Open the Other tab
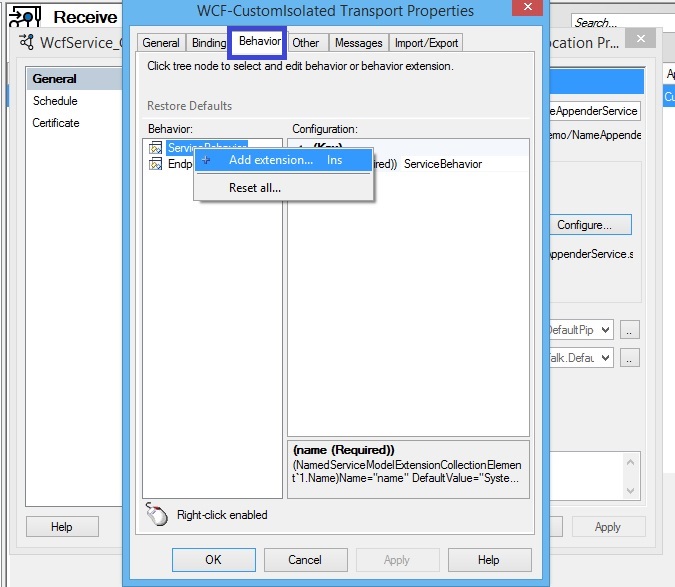The width and height of the screenshot is (675, 587). pyautogui.click(x=306, y=43)
